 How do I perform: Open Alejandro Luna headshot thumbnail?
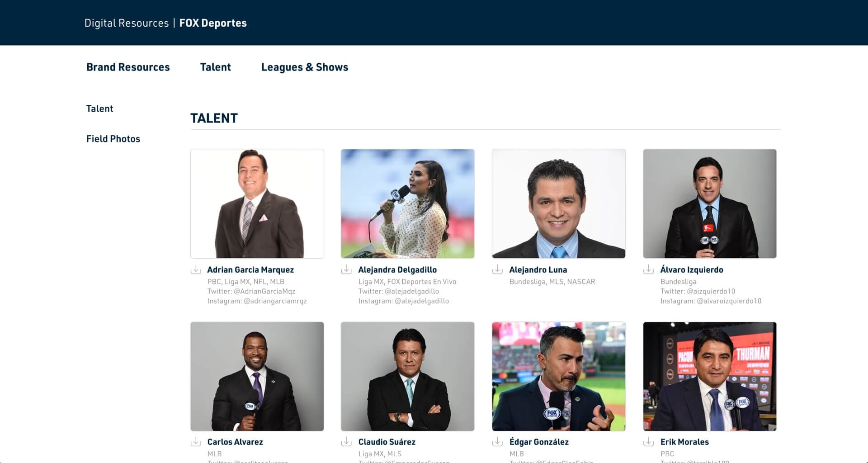point(559,203)
